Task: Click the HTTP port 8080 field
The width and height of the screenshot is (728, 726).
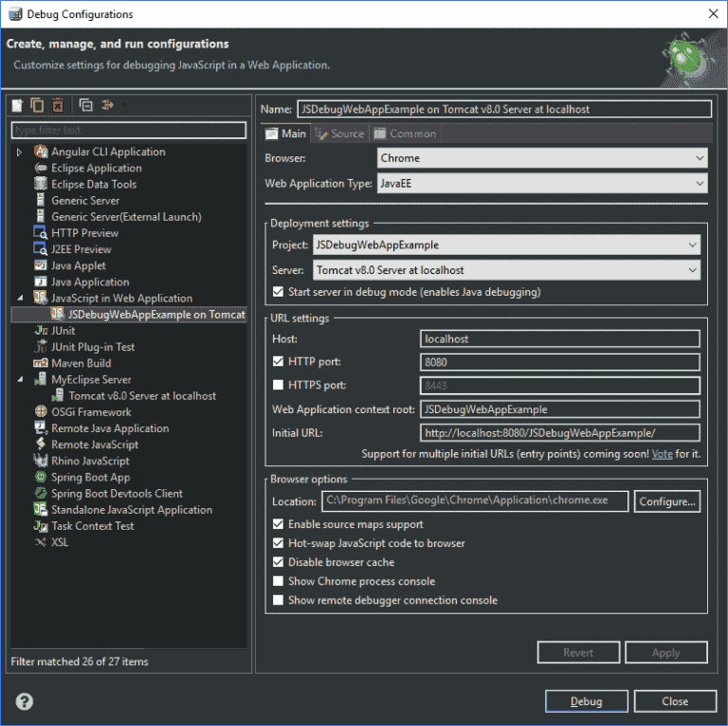Action: [x=560, y=362]
